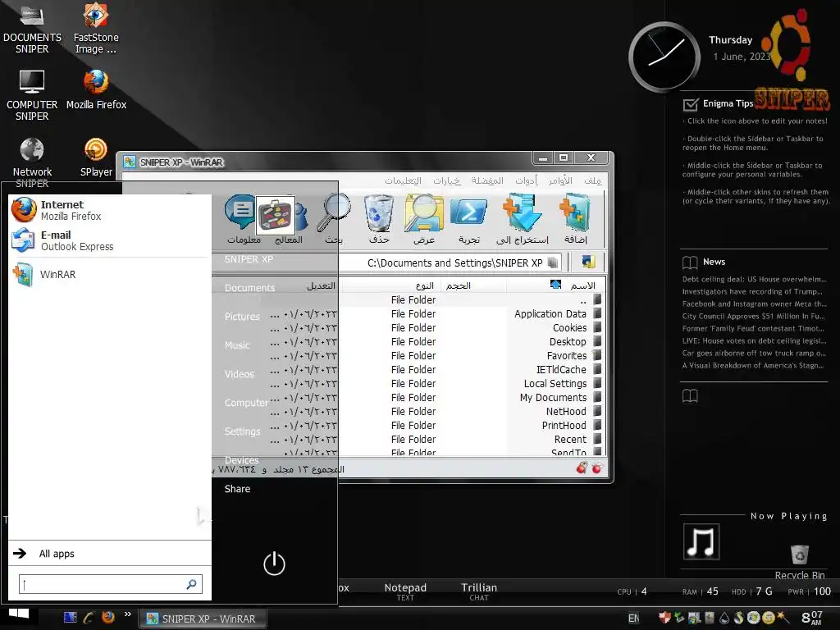
Task: Click the Windows Start button on taskbar
Action: (19, 615)
